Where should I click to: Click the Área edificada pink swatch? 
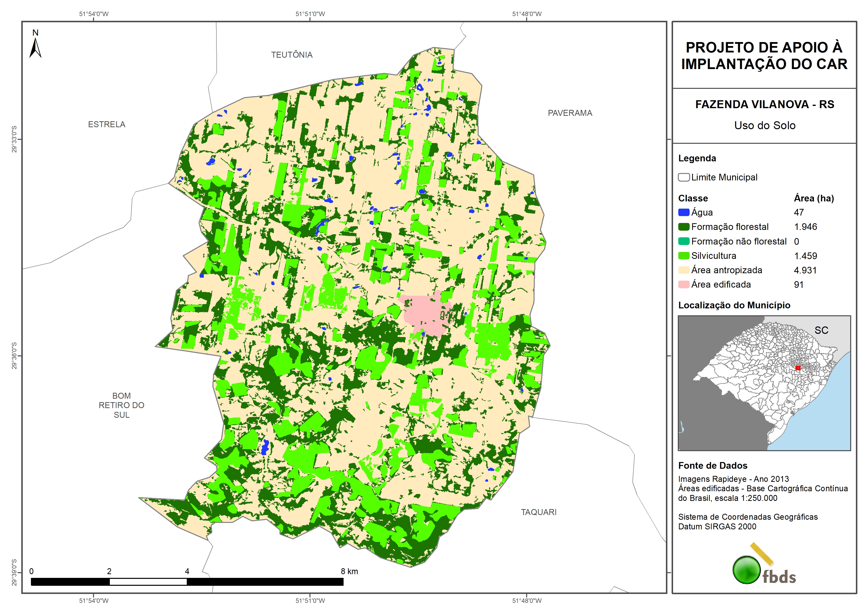click(683, 285)
